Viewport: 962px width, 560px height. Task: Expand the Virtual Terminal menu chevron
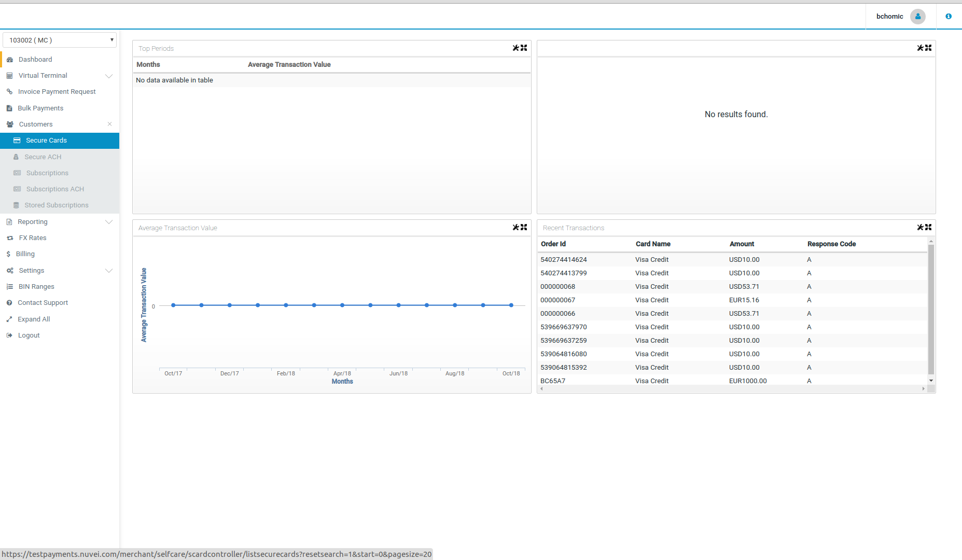click(x=109, y=76)
